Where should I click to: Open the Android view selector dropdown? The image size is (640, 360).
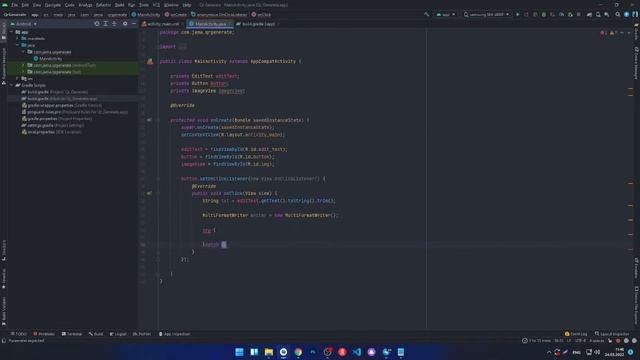(x=24, y=24)
